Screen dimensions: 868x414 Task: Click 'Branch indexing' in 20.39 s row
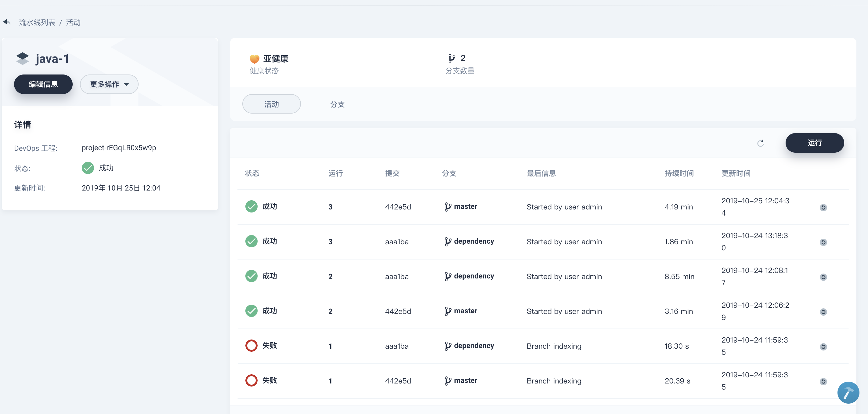pyautogui.click(x=554, y=381)
